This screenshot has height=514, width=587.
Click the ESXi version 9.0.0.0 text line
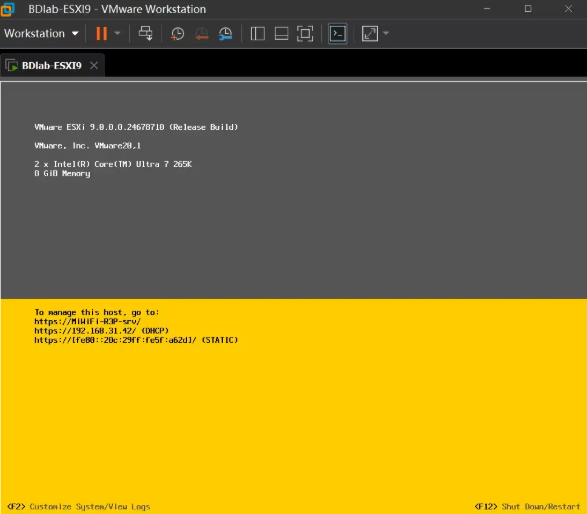tap(136, 127)
